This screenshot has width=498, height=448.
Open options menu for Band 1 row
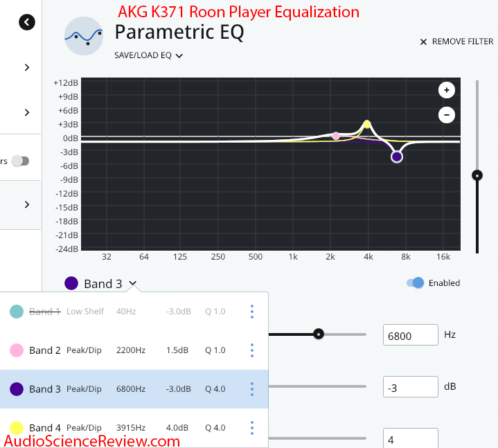252,312
